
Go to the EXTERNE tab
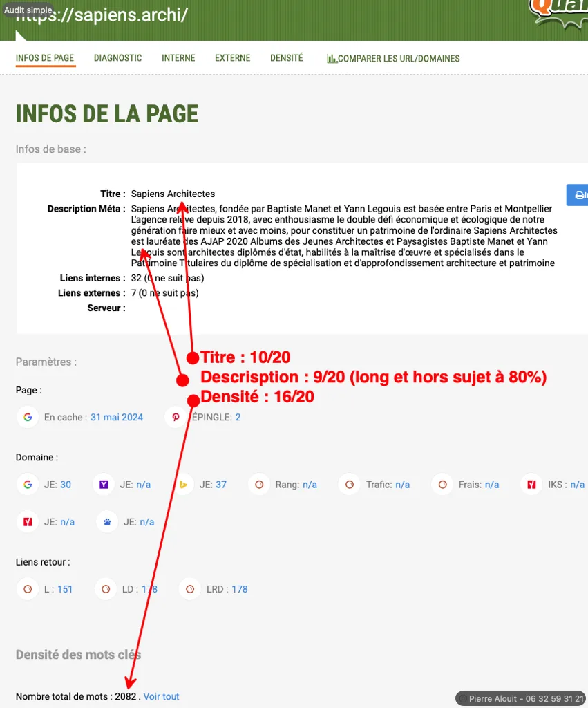[232, 58]
